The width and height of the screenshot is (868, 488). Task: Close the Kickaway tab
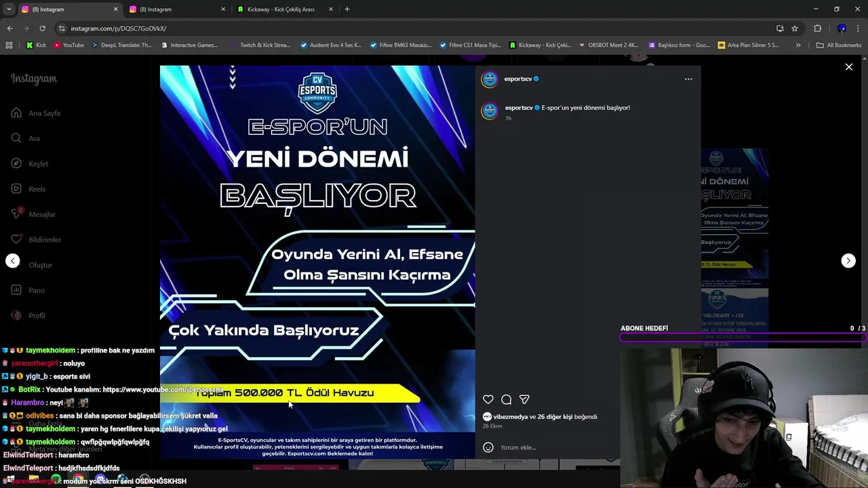coord(331,9)
